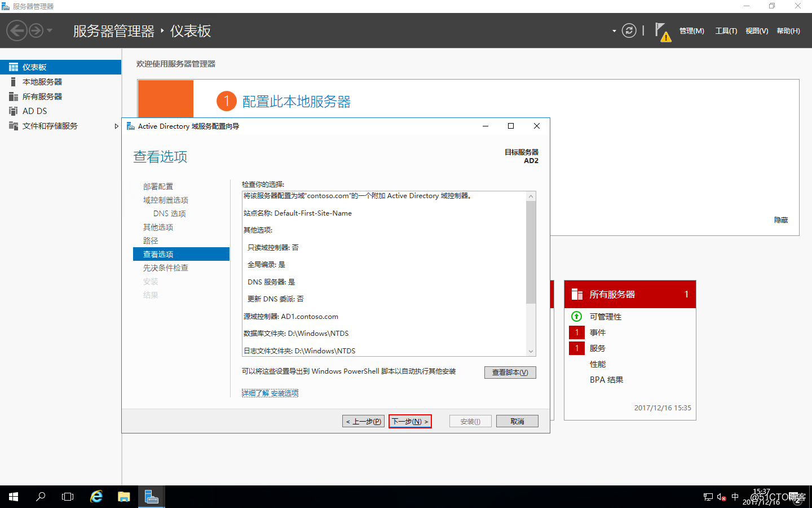Open the navigation history dropdown arrow

tap(50, 30)
